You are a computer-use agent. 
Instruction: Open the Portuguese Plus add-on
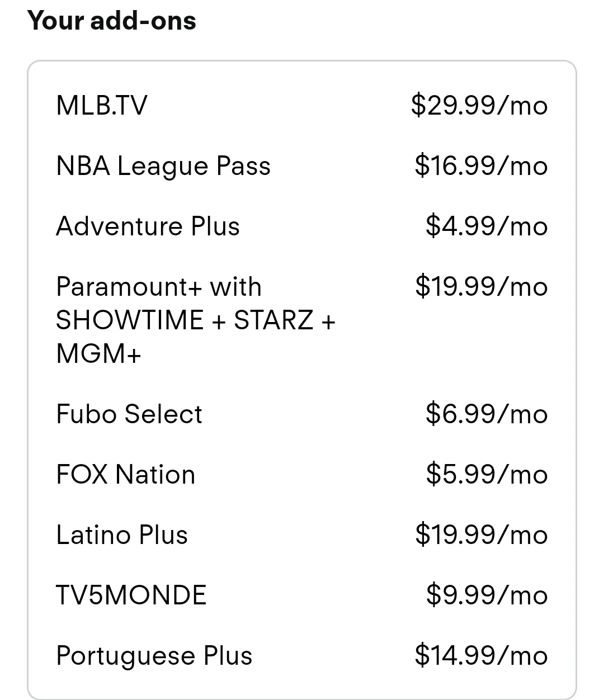point(301,655)
